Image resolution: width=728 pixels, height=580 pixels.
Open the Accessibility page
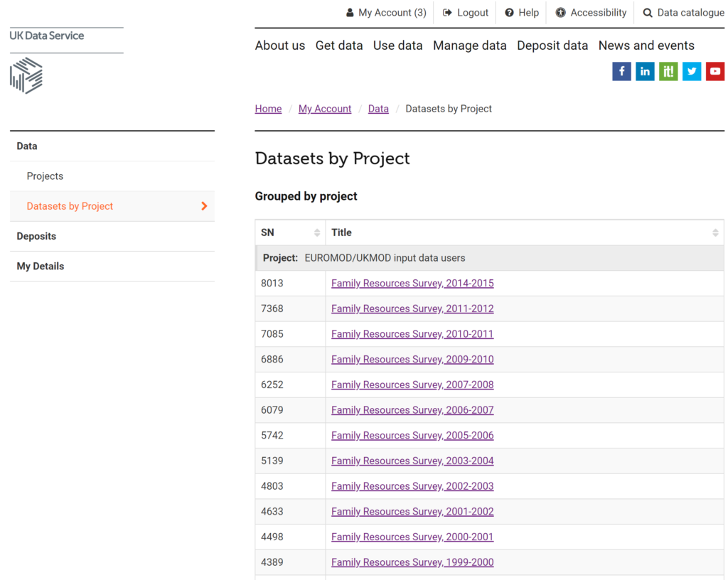click(x=591, y=13)
